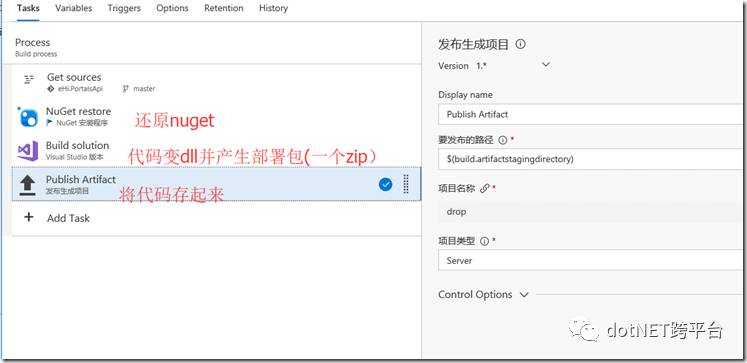Click the plus icon for Add Task
This screenshot has width=747, height=363.
coord(29,218)
